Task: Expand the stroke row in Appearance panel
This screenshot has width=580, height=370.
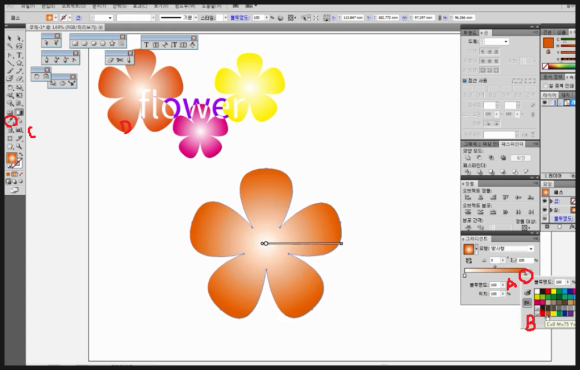Action: pyautogui.click(x=551, y=201)
